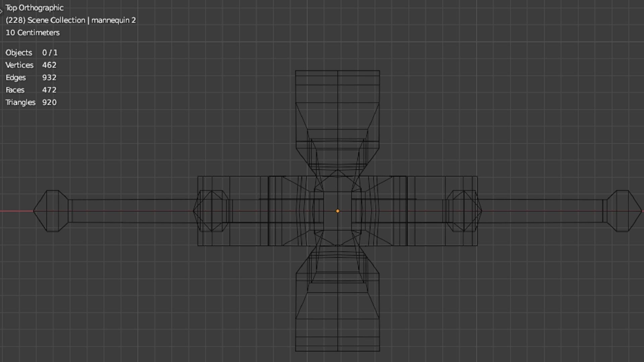
Task: Click the "(228) Scene Collection | mannequin 2" text
Action: tap(71, 20)
